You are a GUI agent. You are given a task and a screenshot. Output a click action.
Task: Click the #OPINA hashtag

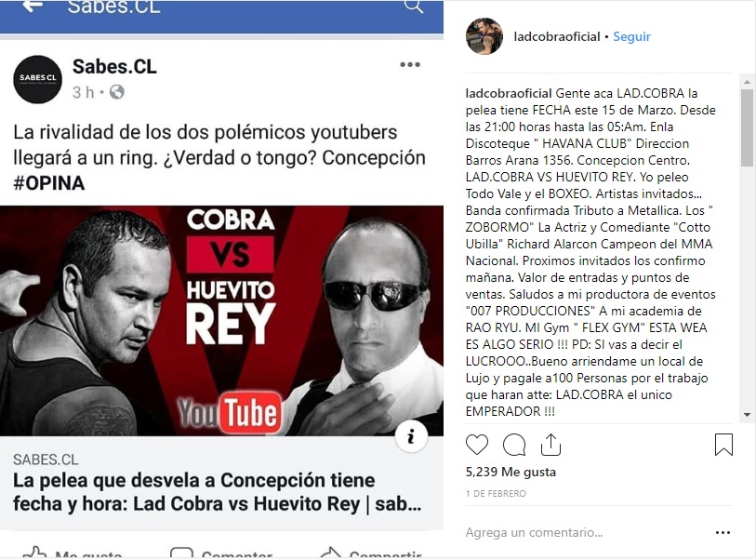tap(48, 183)
